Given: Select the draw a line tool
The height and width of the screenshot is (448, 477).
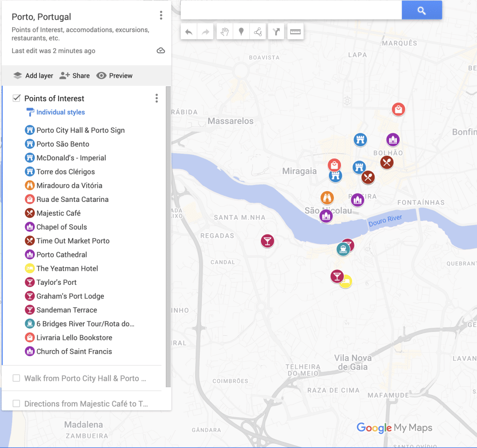Looking at the screenshot, I should pos(258,32).
